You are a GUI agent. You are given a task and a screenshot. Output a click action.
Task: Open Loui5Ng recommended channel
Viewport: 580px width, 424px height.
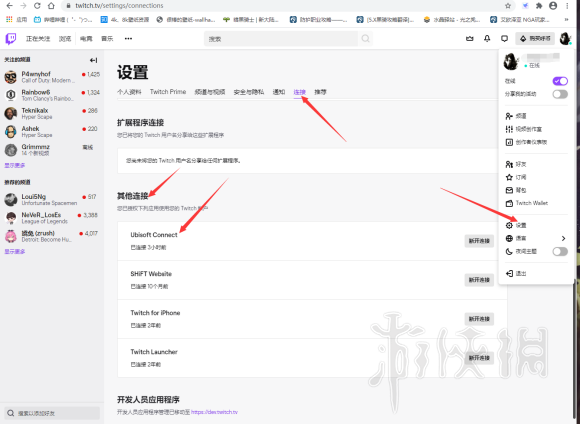[52, 199]
